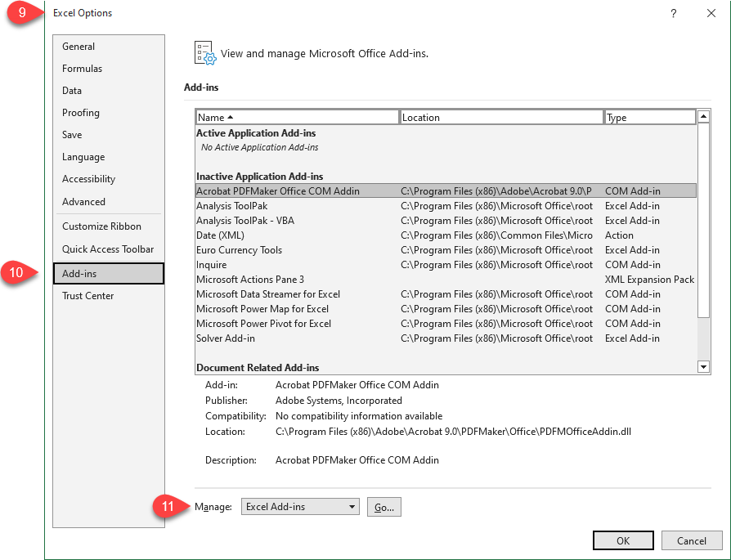Select the Trust Center category
The width and height of the screenshot is (731, 560).
[x=87, y=296]
